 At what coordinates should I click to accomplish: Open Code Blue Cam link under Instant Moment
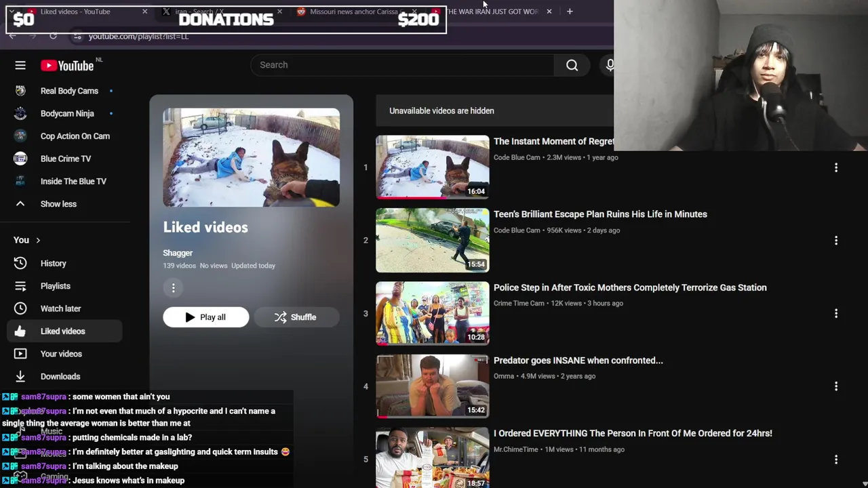(x=517, y=157)
